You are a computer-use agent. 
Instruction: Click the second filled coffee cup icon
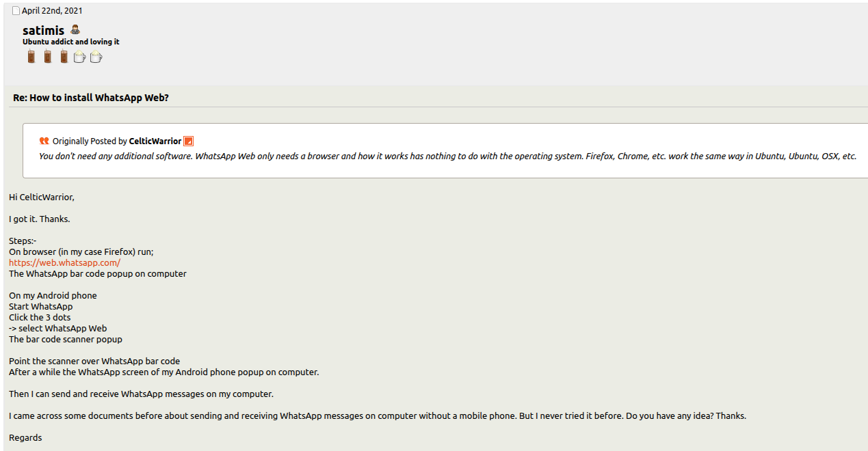point(48,57)
